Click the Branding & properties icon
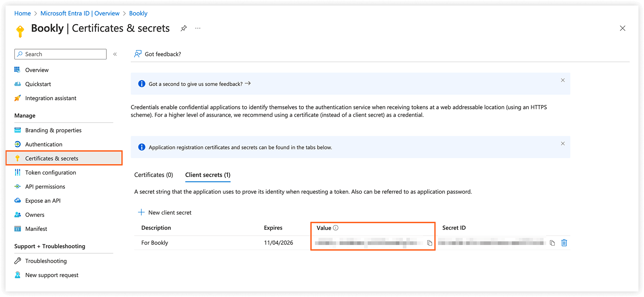This screenshot has width=644, height=297. click(17, 130)
